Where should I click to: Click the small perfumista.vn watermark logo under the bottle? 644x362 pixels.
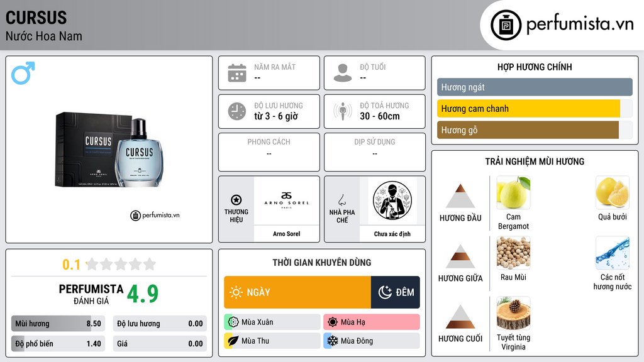pos(155,215)
